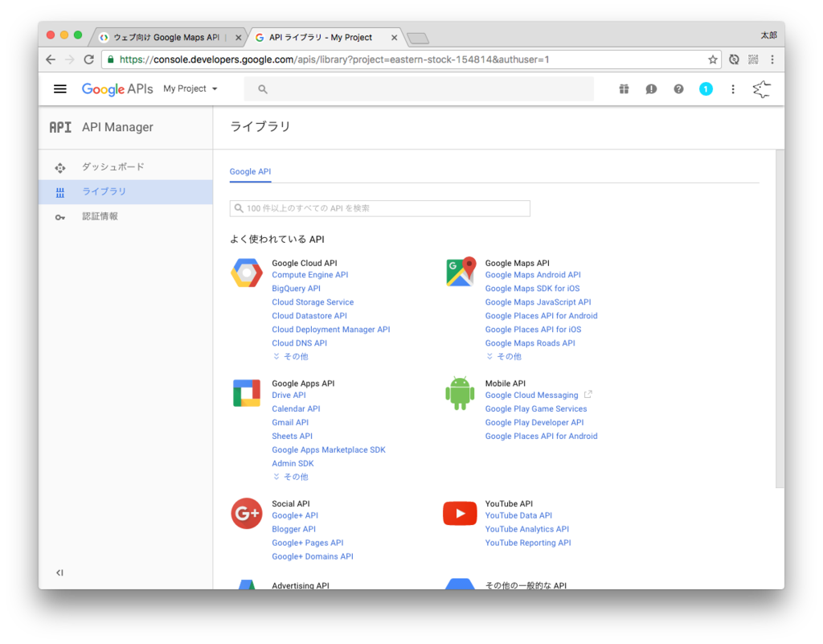This screenshot has height=644, width=823.
Task: Click the 太郎 profile name in Chrome
Action: tap(768, 35)
